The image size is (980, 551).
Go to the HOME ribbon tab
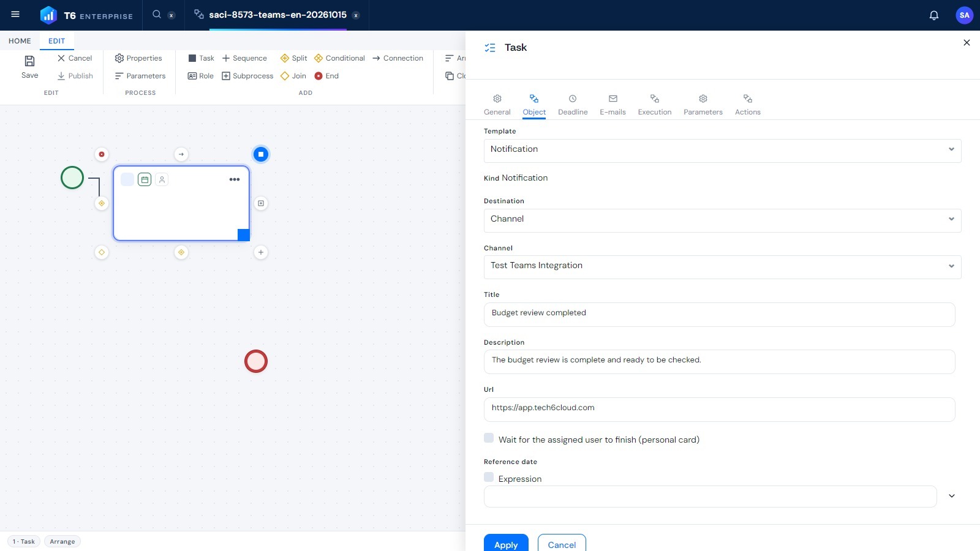(20, 41)
